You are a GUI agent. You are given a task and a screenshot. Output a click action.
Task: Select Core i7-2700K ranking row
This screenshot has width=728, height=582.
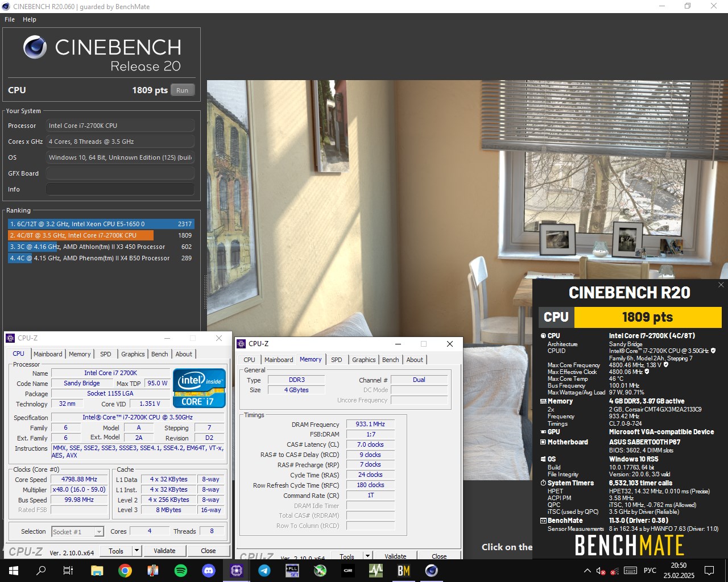[x=101, y=235]
